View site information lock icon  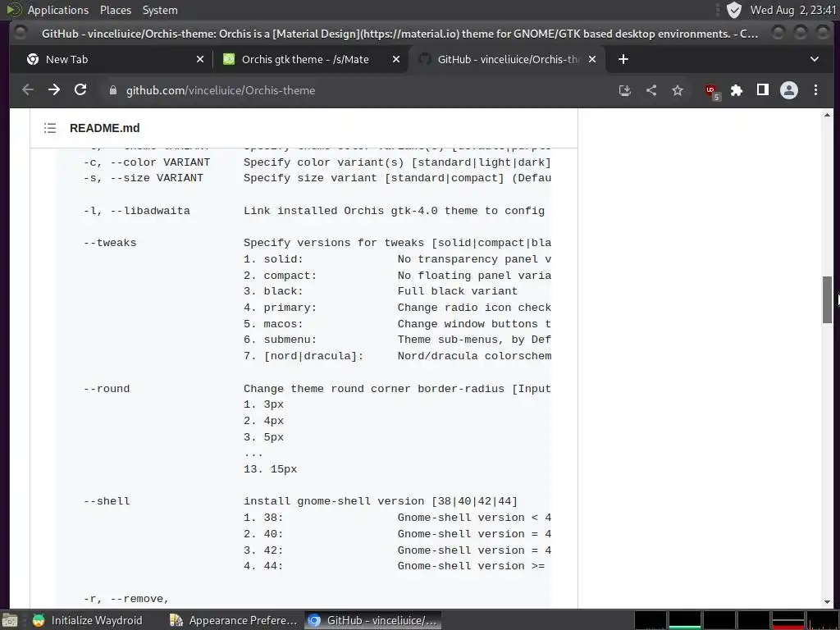click(x=113, y=90)
